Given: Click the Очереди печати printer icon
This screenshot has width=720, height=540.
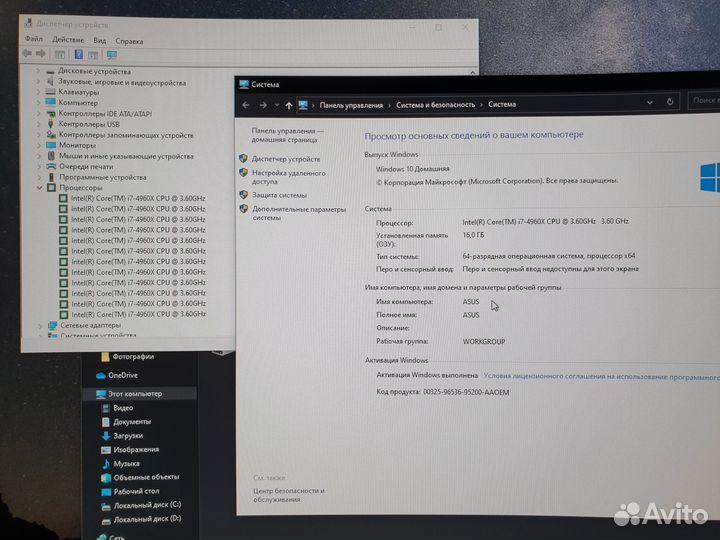Looking at the screenshot, I should (x=51, y=166).
